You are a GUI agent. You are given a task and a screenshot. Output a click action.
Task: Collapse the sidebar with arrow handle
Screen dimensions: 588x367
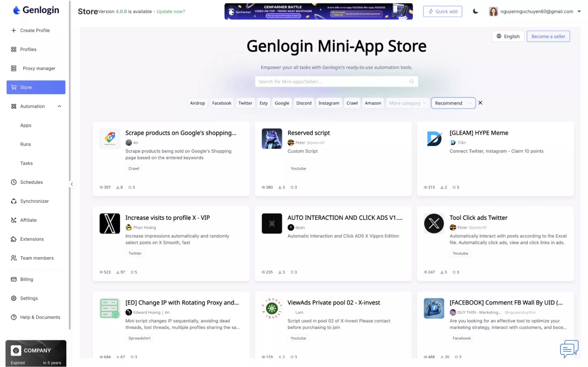tap(72, 184)
